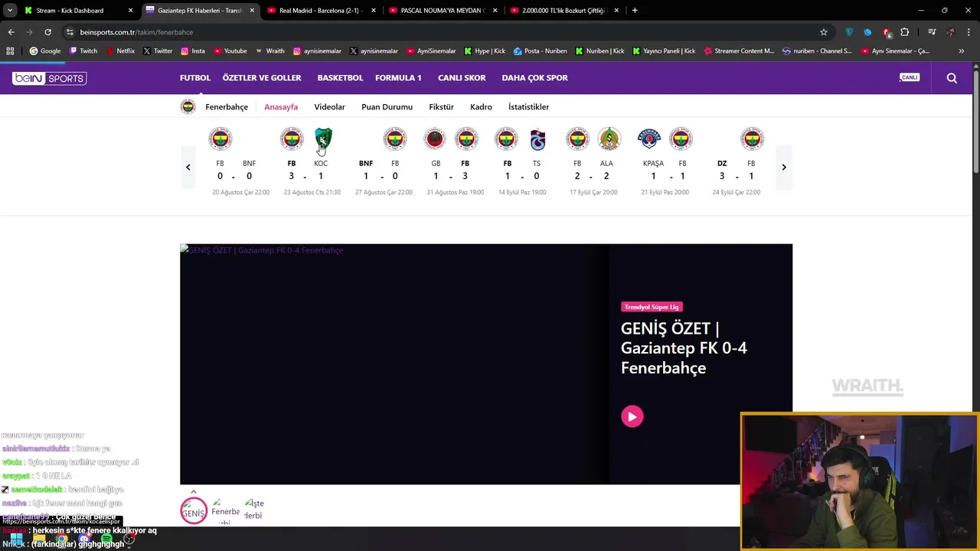
Task: Bookmark this page with the star
Action: point(824,32)
